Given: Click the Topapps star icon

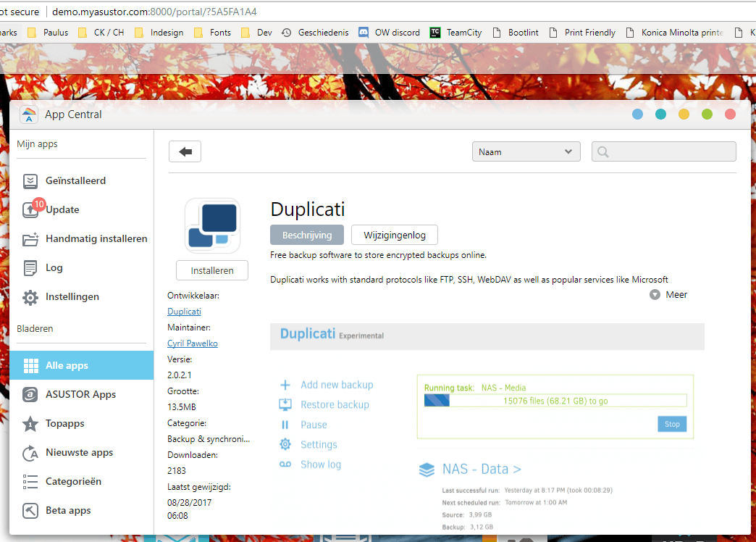Looking at the screenshot, I should [x=30, y=424].
